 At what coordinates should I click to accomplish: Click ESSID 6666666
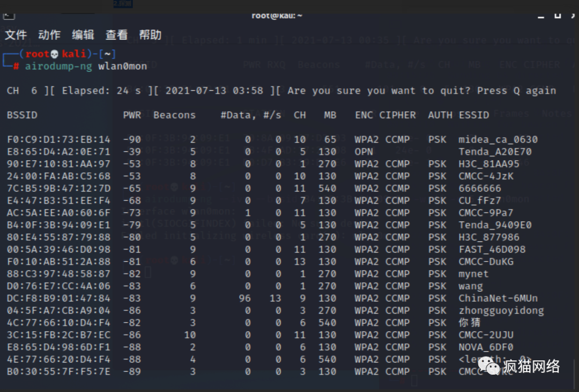click(480, 188)
